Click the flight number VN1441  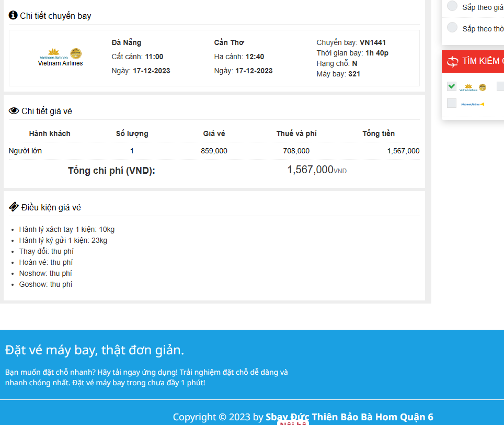tap(372, 42)
